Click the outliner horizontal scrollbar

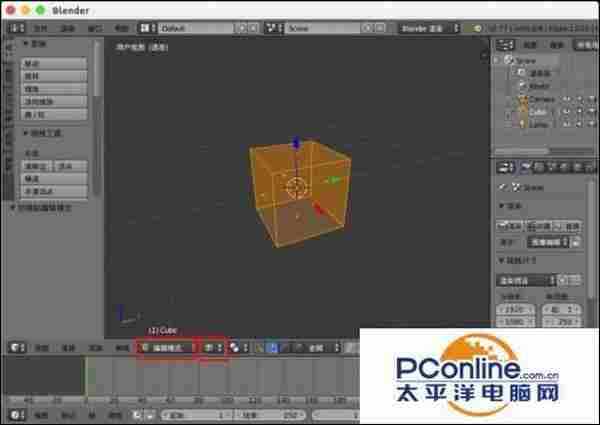(522, 151)
